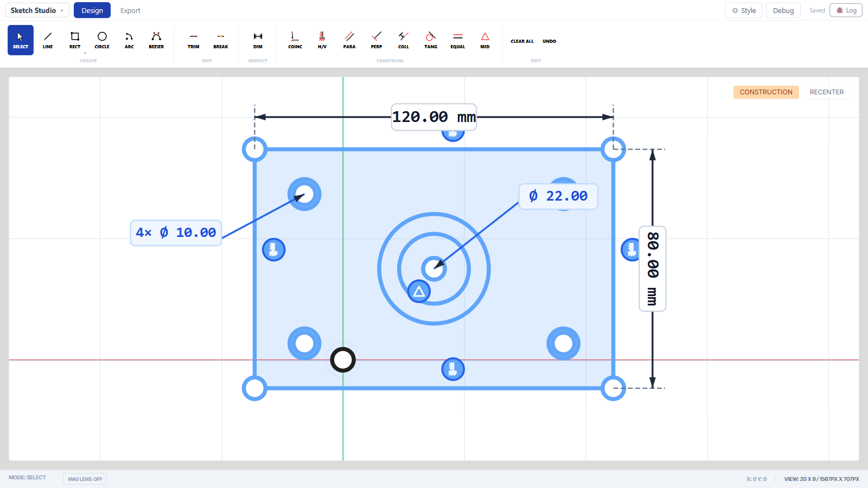Viewport: 868px width, 488px height.
Task: Switch to the Export tab
Action: tap(130, 10)
